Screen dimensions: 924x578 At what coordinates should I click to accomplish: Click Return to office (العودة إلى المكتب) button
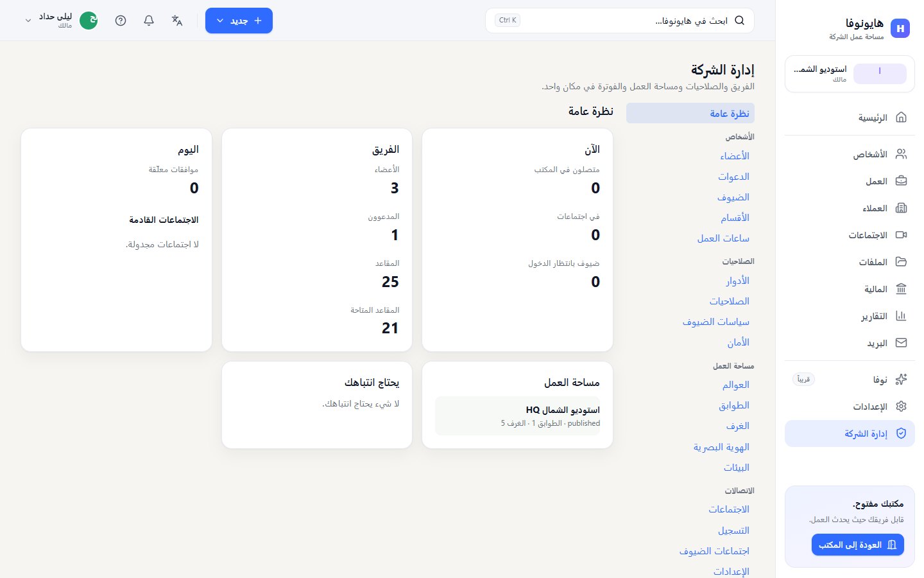point(858,545)
